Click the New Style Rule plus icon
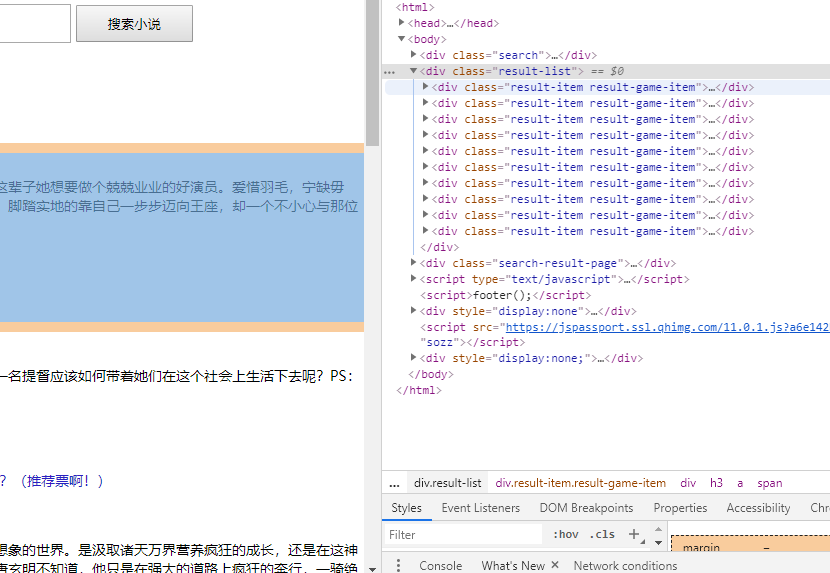 pyautogui.click(x=634, y=534)
